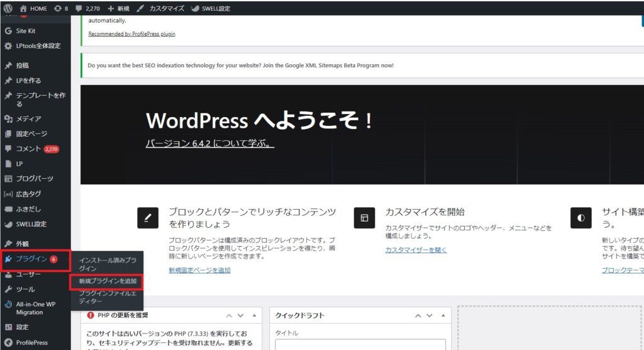Click the All-in-One WP Migration icon
The image size is (644, 350).
tap(8, 305)
